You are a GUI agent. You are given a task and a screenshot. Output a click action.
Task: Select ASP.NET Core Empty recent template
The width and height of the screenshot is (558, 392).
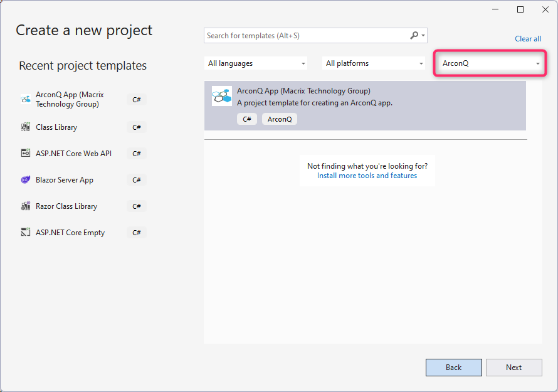click(x=83, y=233)
